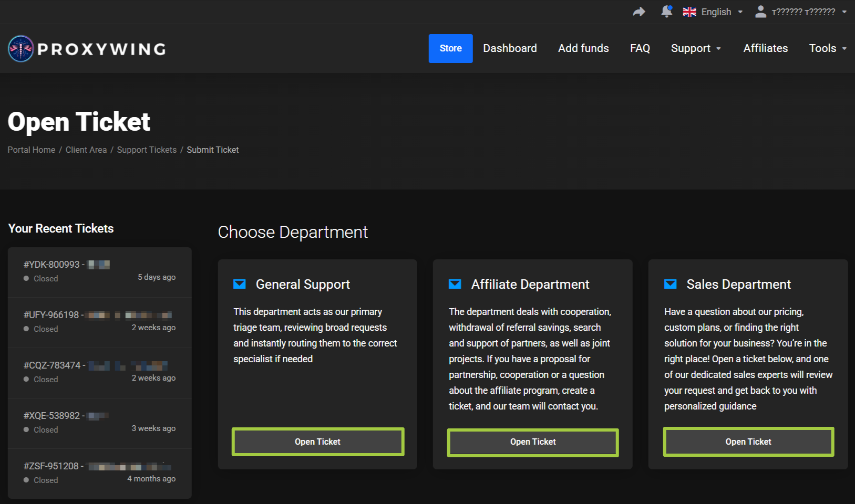Image resolution: width=855 pixels, height=504 pixels.
Task: Click the General Support department heading
Action: [303, 284]
